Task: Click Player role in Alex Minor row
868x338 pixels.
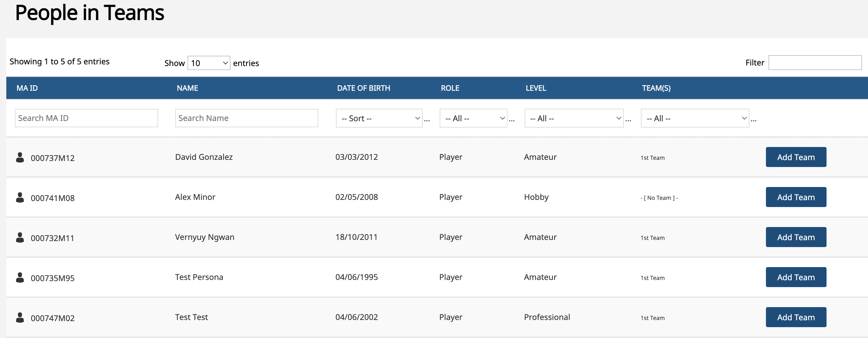Action: 451,198
